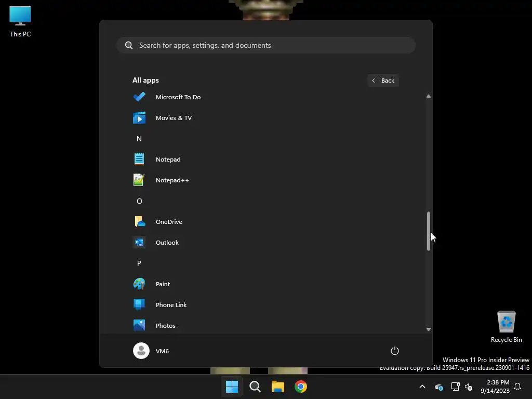This screenshot has width=532, height=399.
Task: Open the Notepad app icon
Action: click(x=139, y=159)
